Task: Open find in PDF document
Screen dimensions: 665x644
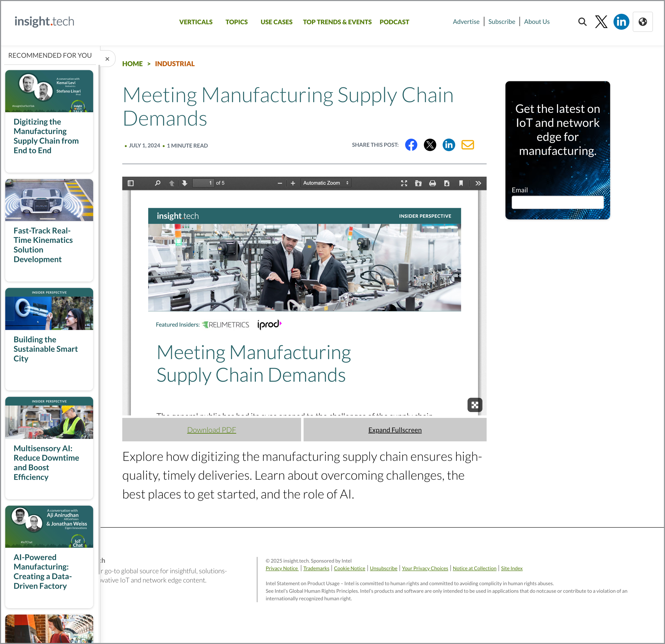Action: click(157, 183)
